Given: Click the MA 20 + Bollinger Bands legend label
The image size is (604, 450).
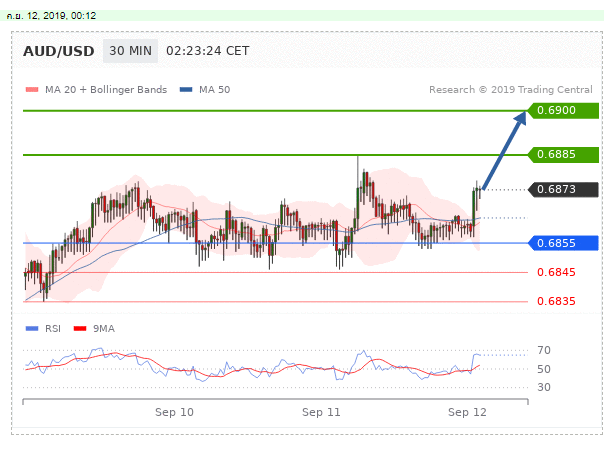Looking at the screenshot, I should pyautogui.click(x=106, y=90).
